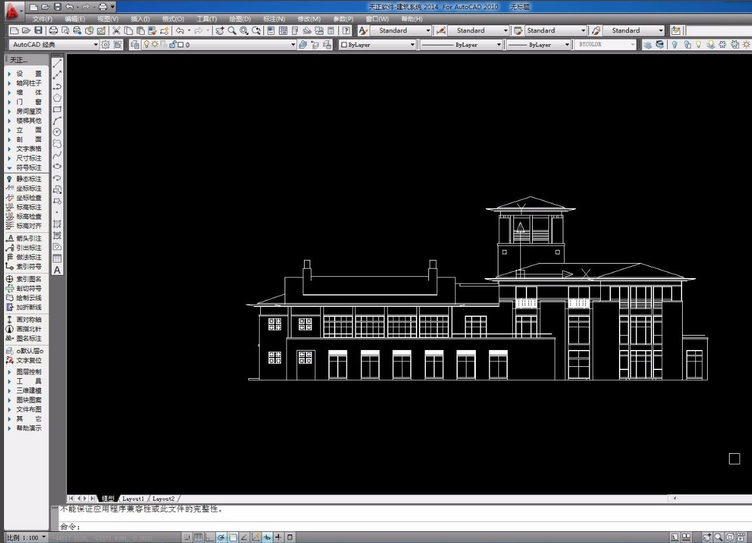Open the 格式(O) menu
752x543 pixels.
click(173, 19)
